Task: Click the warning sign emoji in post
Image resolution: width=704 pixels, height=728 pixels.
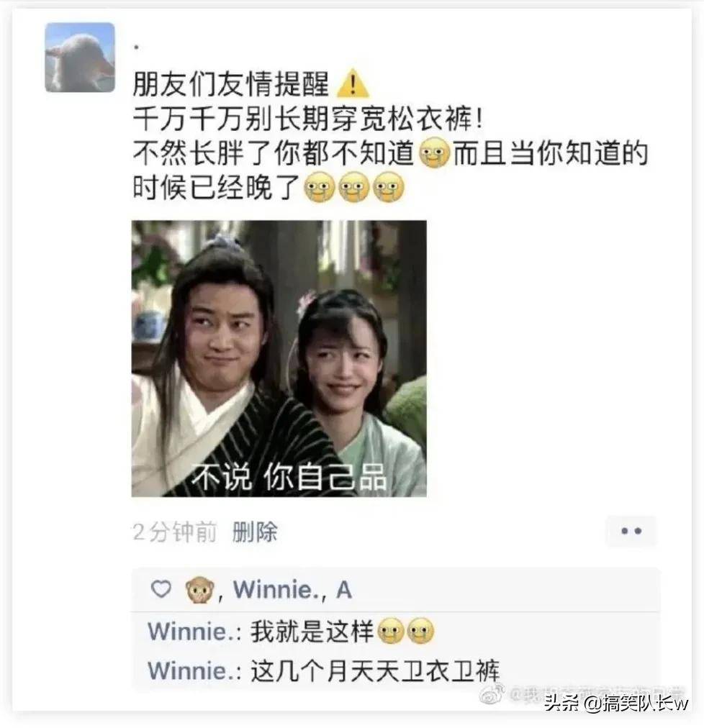Action: (x=353, y=83)
